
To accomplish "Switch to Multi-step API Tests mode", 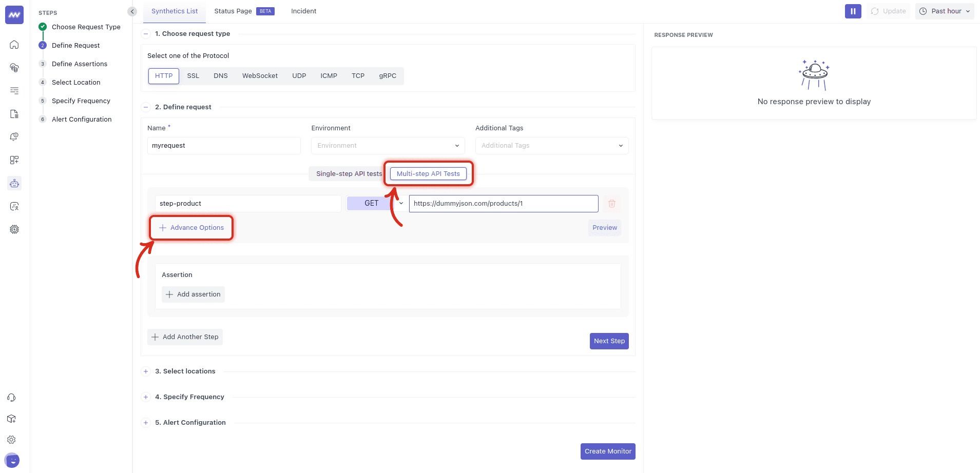I will click(x=428, y=173).
